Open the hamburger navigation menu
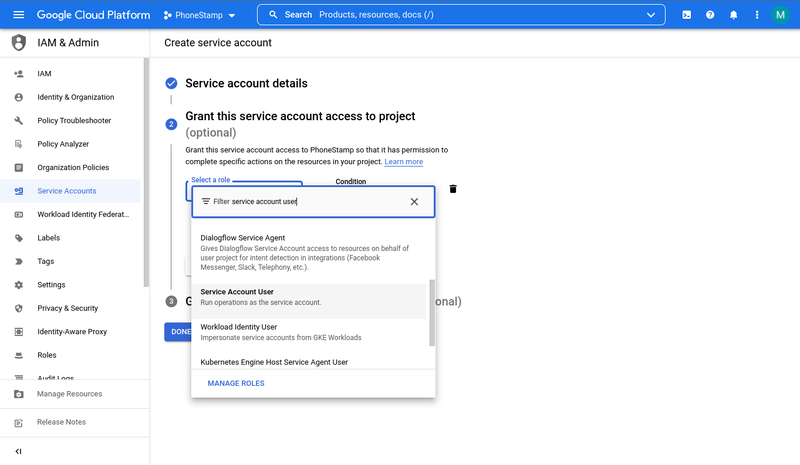 [x=18, y=15]
